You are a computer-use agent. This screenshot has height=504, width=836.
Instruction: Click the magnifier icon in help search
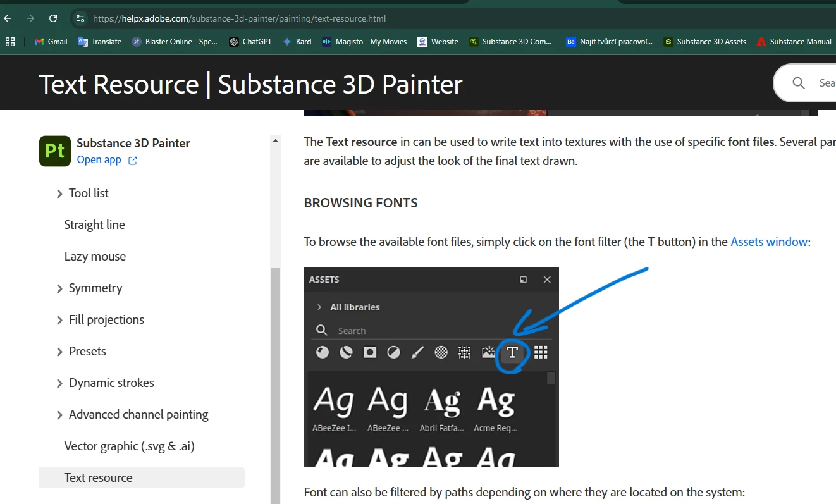(799, 83)
